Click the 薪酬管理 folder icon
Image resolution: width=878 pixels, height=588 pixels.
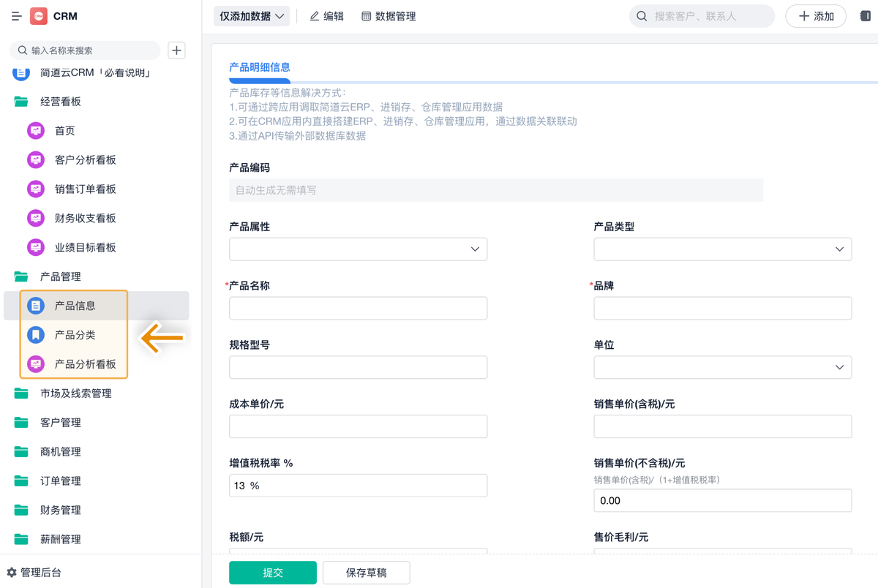point(21,540)
